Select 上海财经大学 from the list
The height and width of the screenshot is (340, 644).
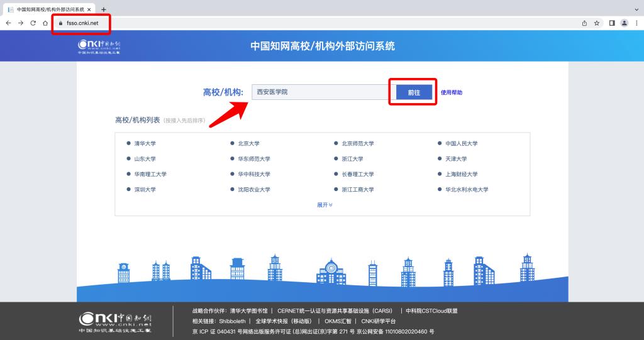[461, 174]
